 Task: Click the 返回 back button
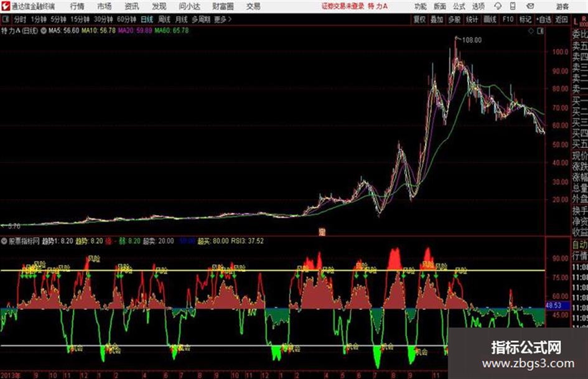[561, 19]
